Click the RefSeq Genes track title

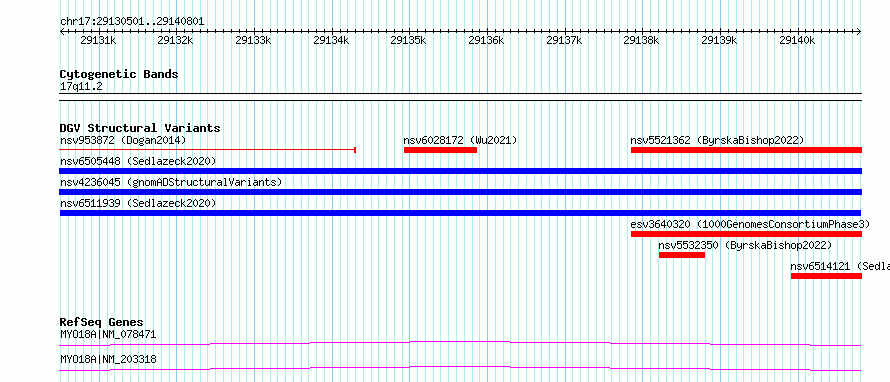click(102, 322)
